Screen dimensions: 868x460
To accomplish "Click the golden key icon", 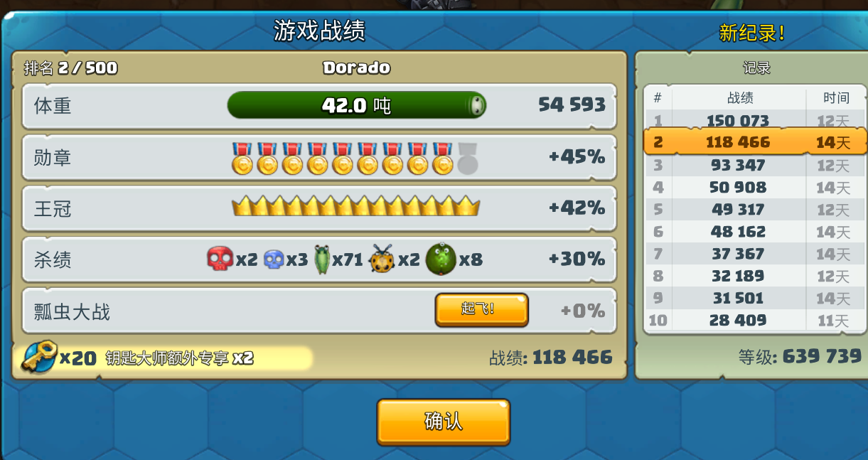I will coord(38,356).
